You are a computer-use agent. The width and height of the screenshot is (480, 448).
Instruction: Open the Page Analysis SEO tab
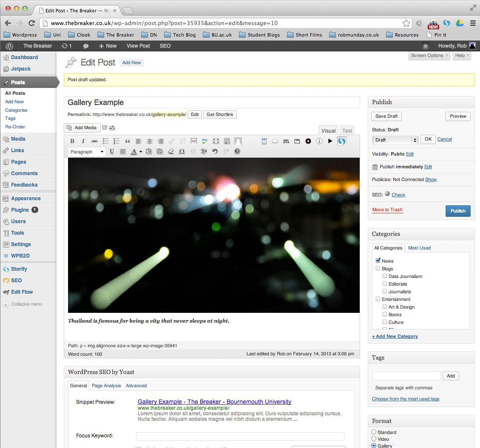[106, 386]
